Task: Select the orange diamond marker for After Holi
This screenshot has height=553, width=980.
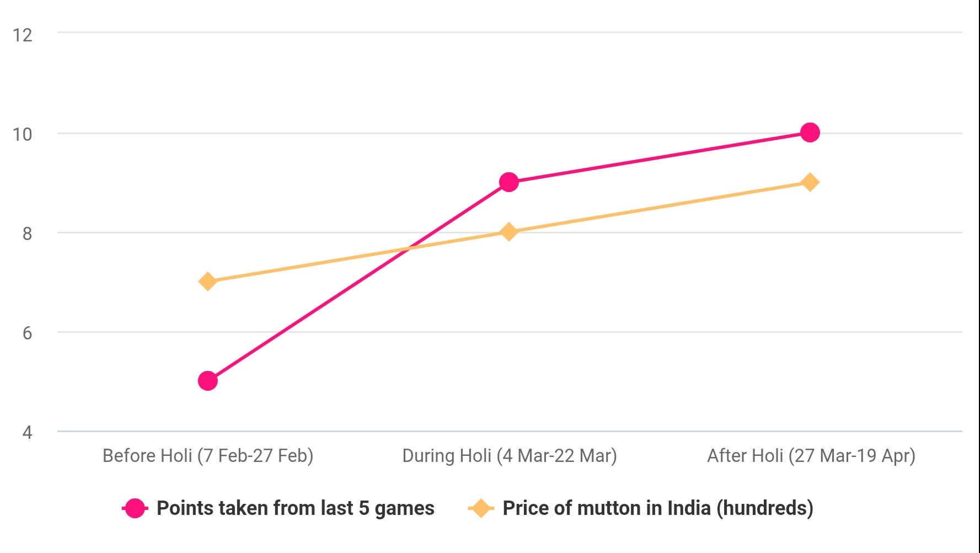Action: click(x=810, y=182)
